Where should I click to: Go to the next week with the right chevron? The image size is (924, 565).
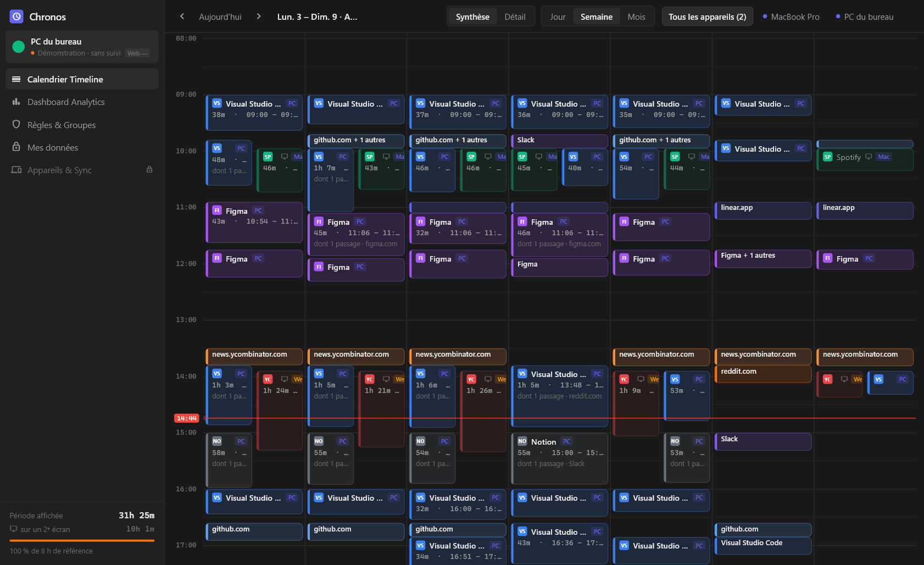[x=259, y=16]
